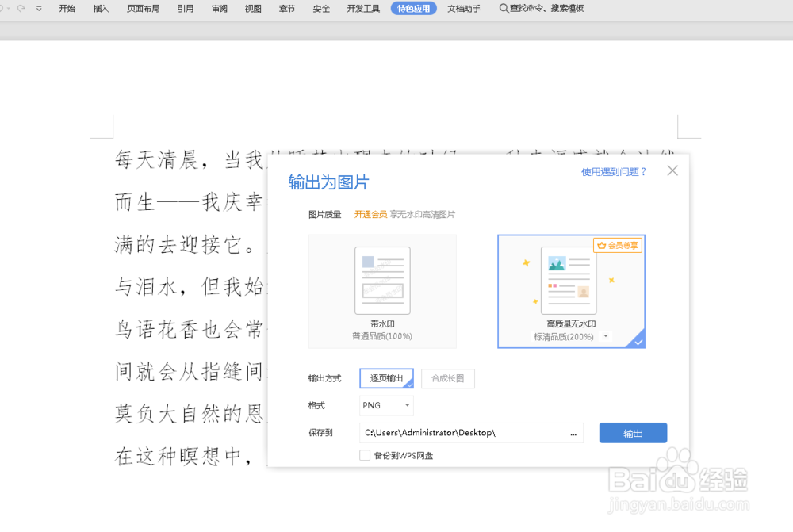Viewport: 793px width, 532px height.
Task: Click the blue 输出 button
Action: (x=633, y=432)
